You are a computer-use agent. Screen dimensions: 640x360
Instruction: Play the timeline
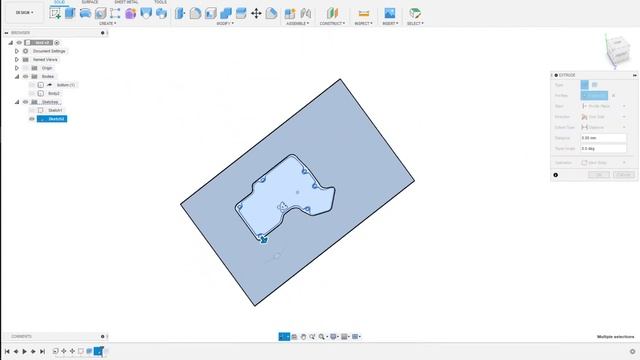tap(24, 351)
